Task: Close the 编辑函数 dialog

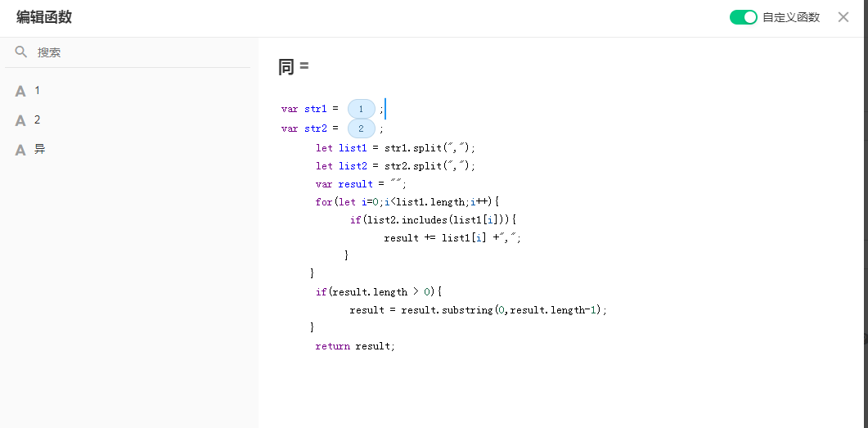Action: click(843, 17)
